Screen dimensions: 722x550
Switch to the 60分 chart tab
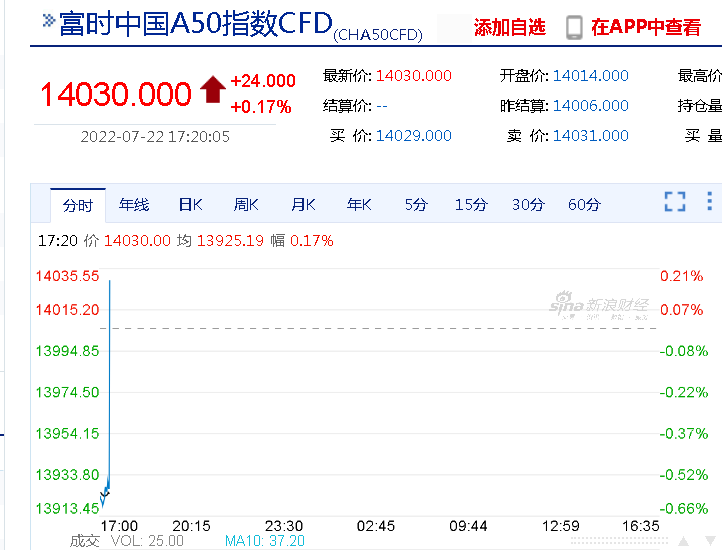[584, 205]
